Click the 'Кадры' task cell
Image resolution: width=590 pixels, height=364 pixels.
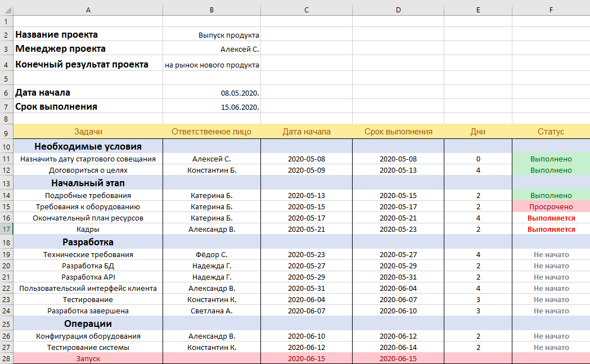click(x=88, y=229)
